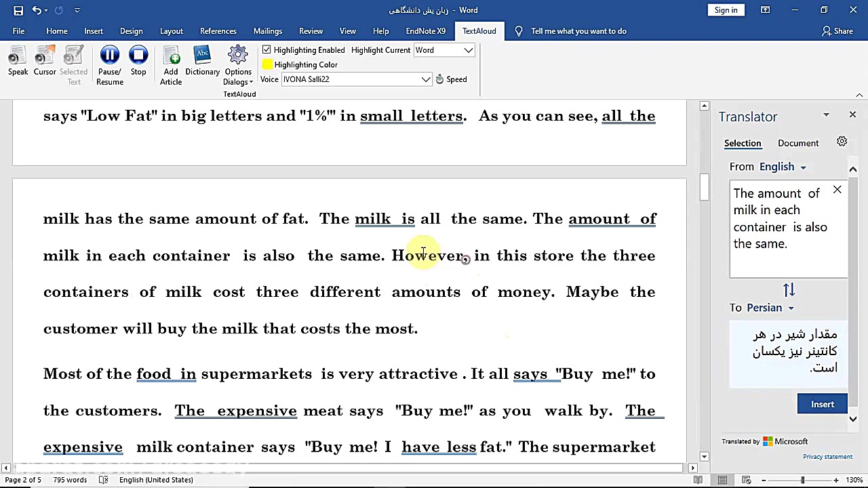Viewport: 868px width, 488px height.
Task: Toggle Highlighting Enabled checkbox
Action: (x=267, y=50)
